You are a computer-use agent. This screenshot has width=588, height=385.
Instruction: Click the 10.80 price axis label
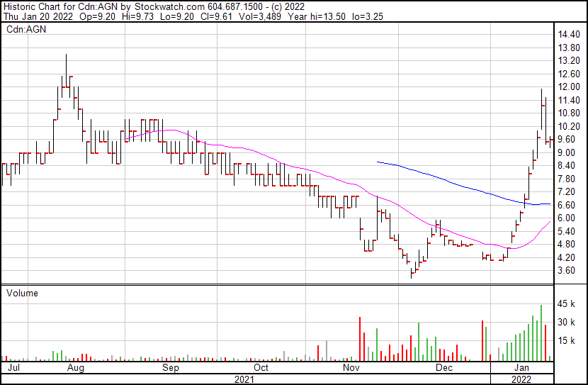tap(569, 113)
